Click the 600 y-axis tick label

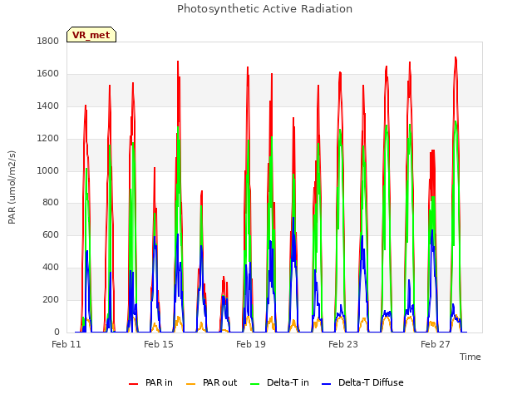coord(51,235)
